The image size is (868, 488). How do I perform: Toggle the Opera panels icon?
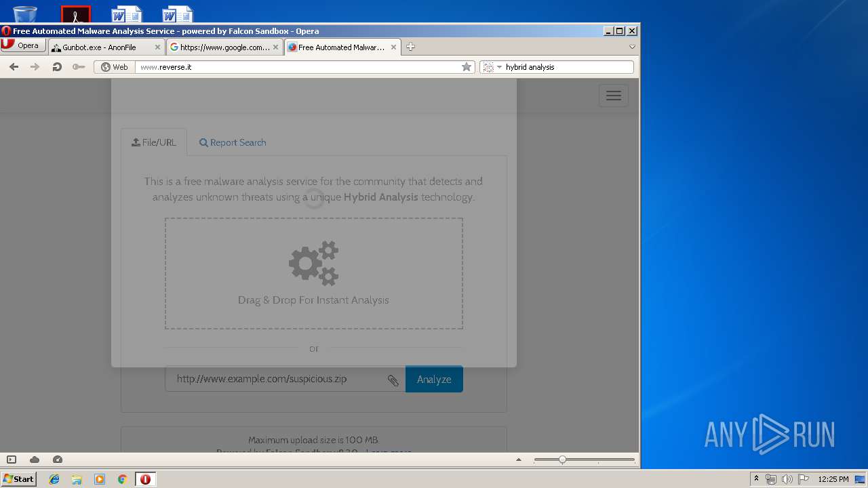tap(12, 460)
